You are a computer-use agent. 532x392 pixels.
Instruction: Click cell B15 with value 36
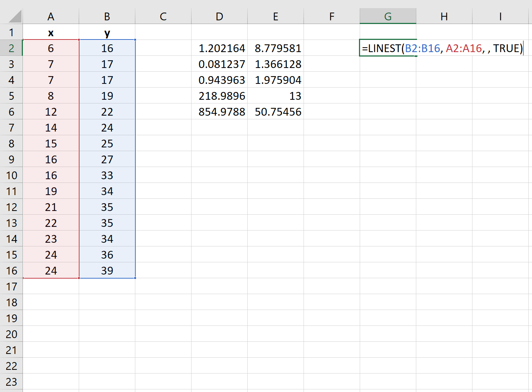(107, 255)
